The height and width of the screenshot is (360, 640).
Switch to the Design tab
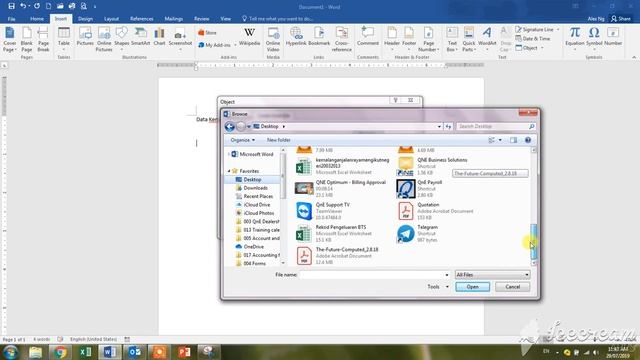[x=85, y=19]
